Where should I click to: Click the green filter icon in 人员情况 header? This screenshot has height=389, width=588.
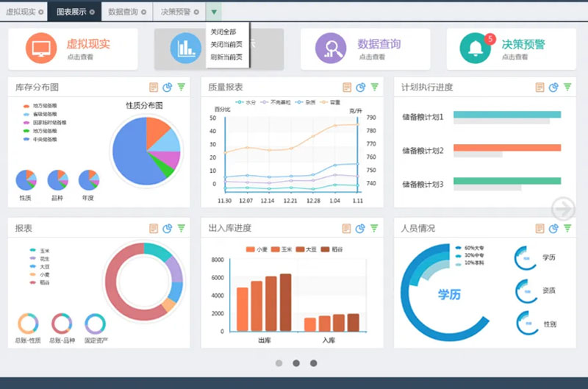click(567, 229)
